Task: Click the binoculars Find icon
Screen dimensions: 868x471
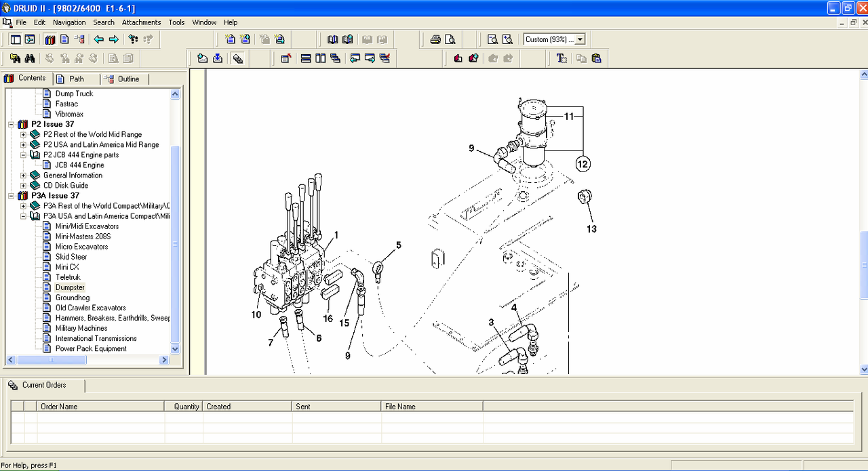Action: pos(30,58)
